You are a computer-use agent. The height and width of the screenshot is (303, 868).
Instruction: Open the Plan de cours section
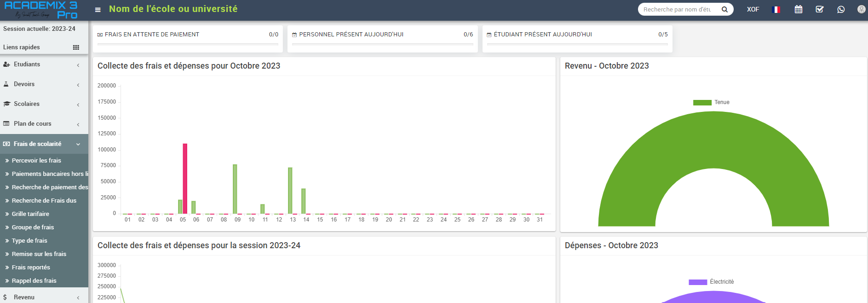point(44,124)
